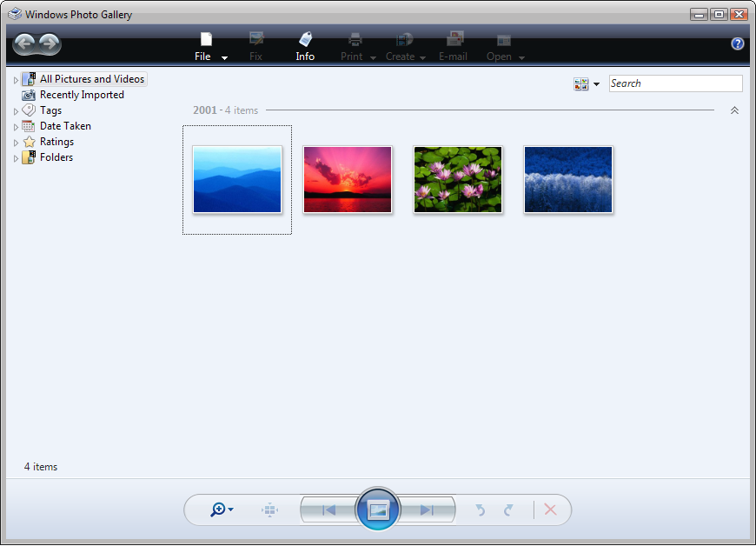Click the Forward navigation arrow
Image resolution: width=756 pixels, height=546 pixels.
(50, 43)
